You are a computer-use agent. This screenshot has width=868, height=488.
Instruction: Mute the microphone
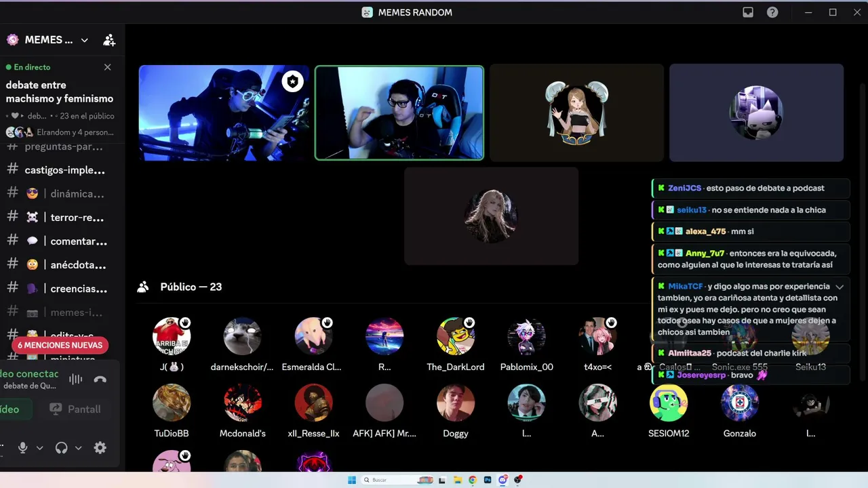pos(22,448)
